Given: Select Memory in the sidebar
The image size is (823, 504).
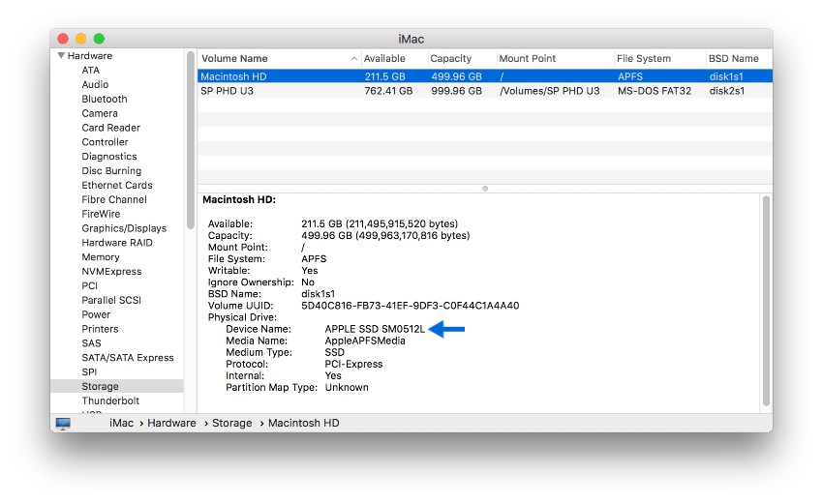Looking at the screenshot, I should coord(101,257).
